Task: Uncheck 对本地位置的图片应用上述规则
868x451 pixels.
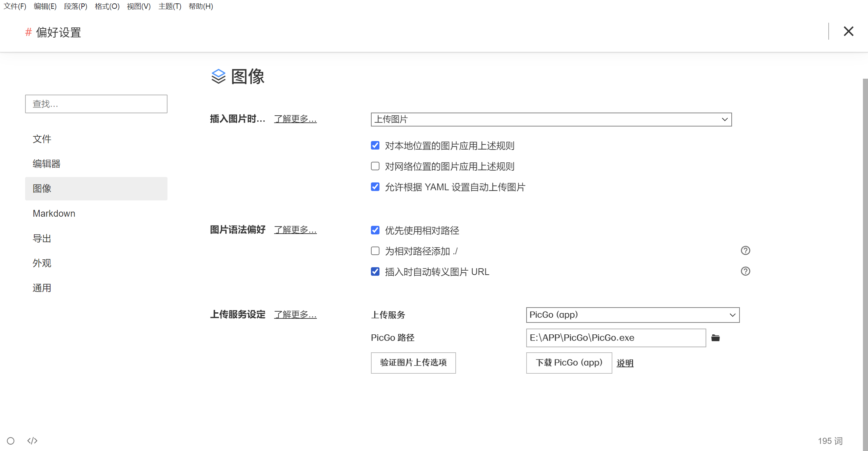Action: coord(375,145)
